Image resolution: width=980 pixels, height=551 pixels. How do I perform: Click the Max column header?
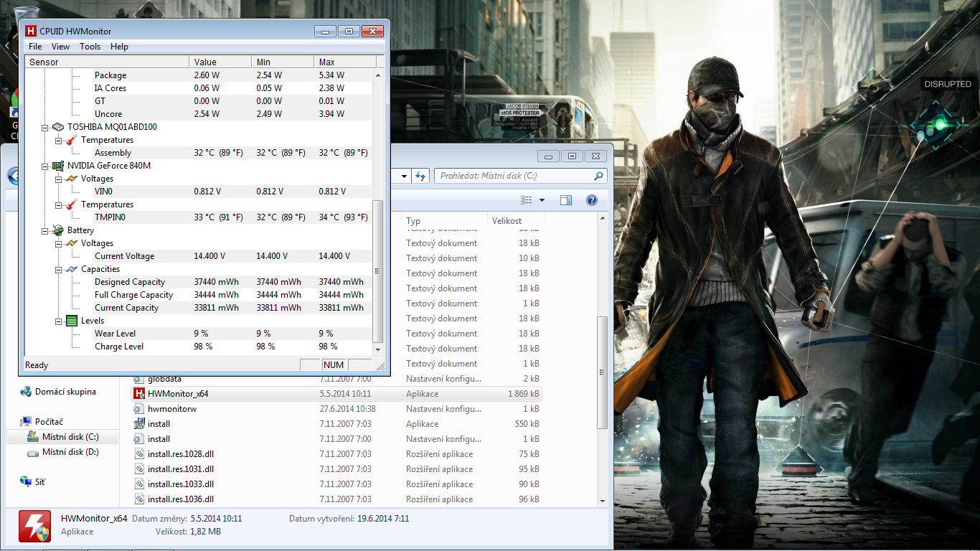[x=345, y=62]
